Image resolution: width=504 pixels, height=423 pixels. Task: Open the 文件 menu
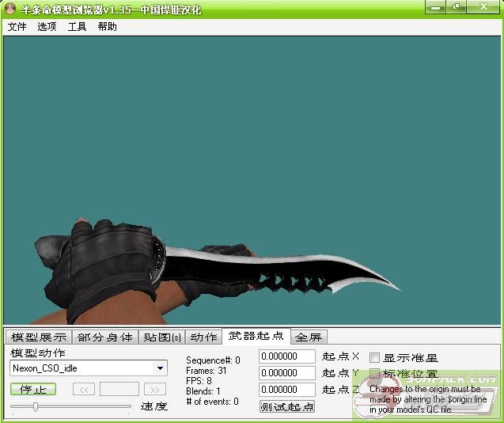tap(17, 26)
